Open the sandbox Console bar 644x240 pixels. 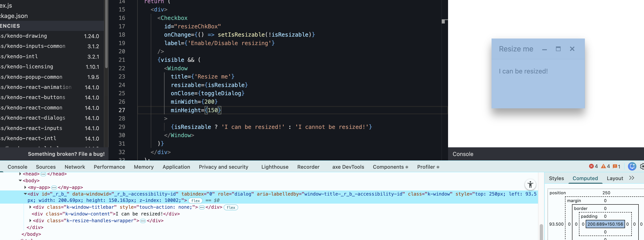463,154
